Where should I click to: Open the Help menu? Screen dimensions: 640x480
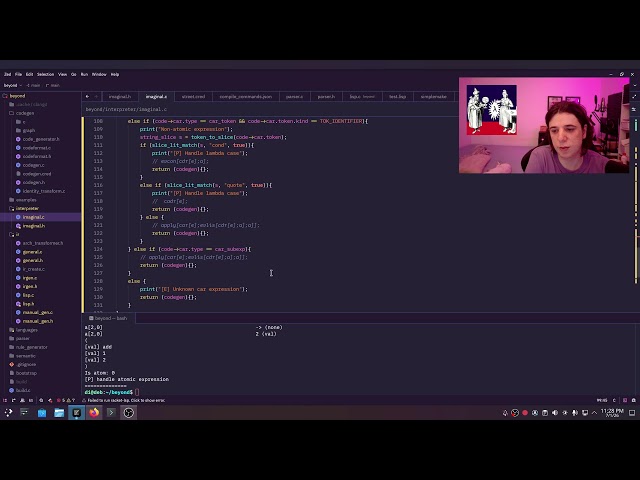click(115, 74)
